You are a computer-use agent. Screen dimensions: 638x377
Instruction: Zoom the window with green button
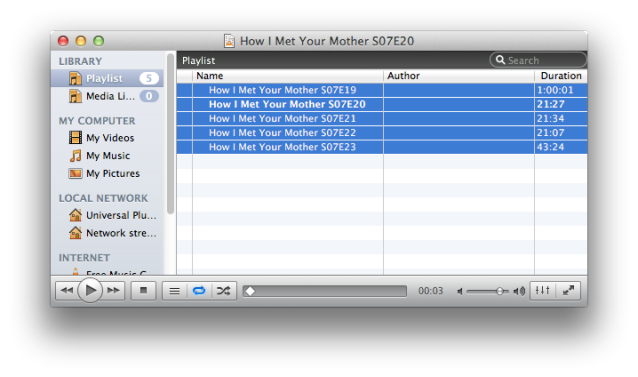pyautogui.click(x=98, y=41)
